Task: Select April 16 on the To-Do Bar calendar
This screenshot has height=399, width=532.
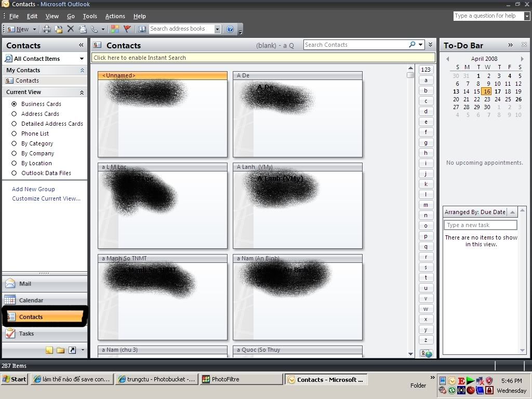Action: [x=487, y=91]
